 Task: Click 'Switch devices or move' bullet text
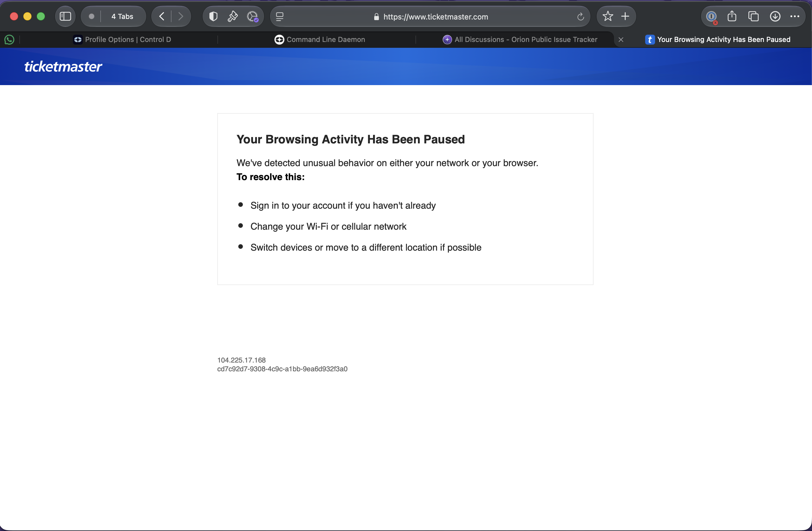click(x=366, y=247)
